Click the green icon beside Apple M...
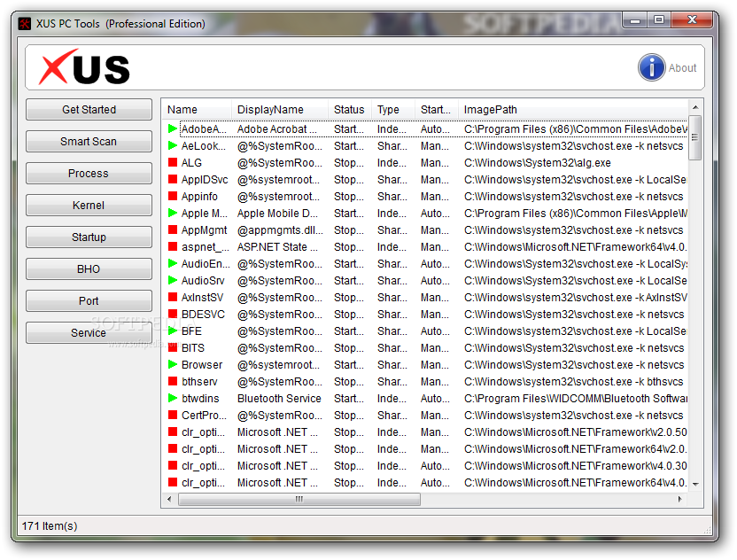The width and height of the screenshot is (737, 560). click(173, 213)
